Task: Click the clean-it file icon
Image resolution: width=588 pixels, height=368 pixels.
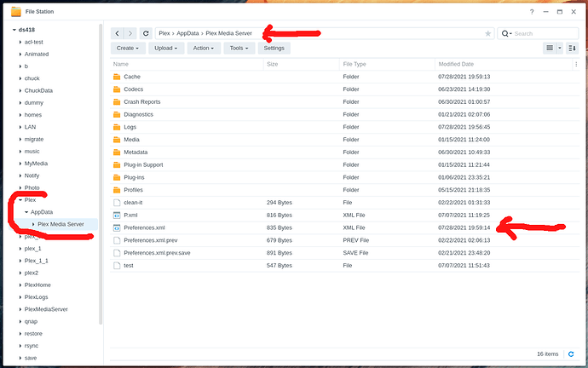Action: pos(117,203)
